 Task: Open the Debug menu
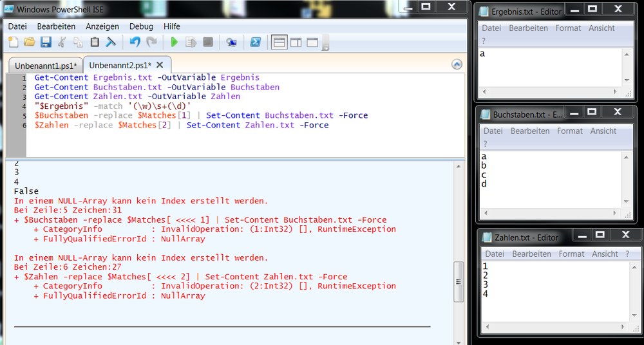click(141, 26)
